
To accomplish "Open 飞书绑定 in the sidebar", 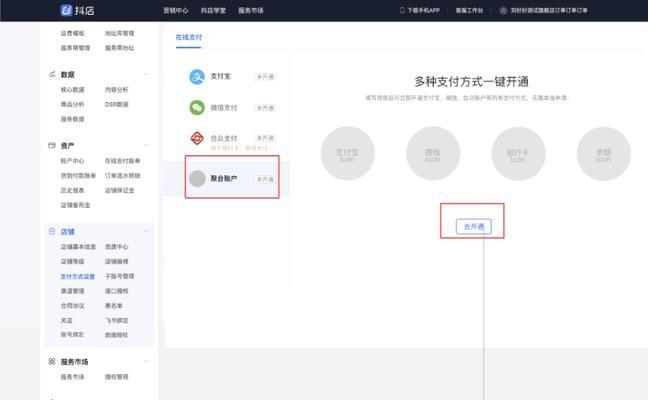I will point(117,320).
